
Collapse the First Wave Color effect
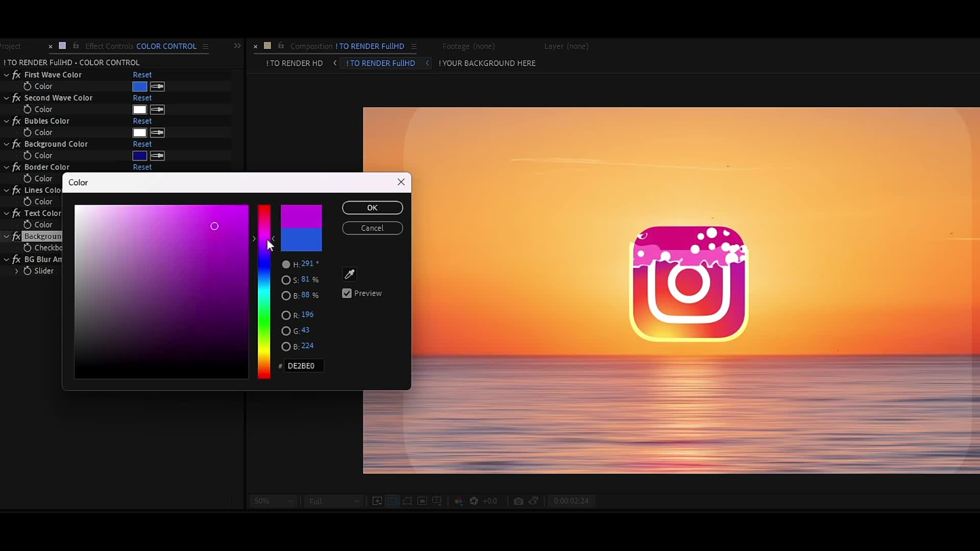point(7,74)
